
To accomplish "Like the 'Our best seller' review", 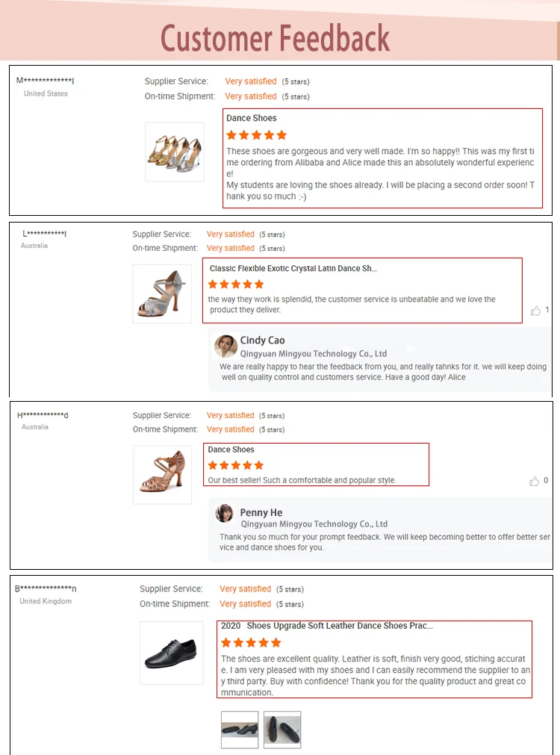I will pyautogui.click(x=534, y=481).
